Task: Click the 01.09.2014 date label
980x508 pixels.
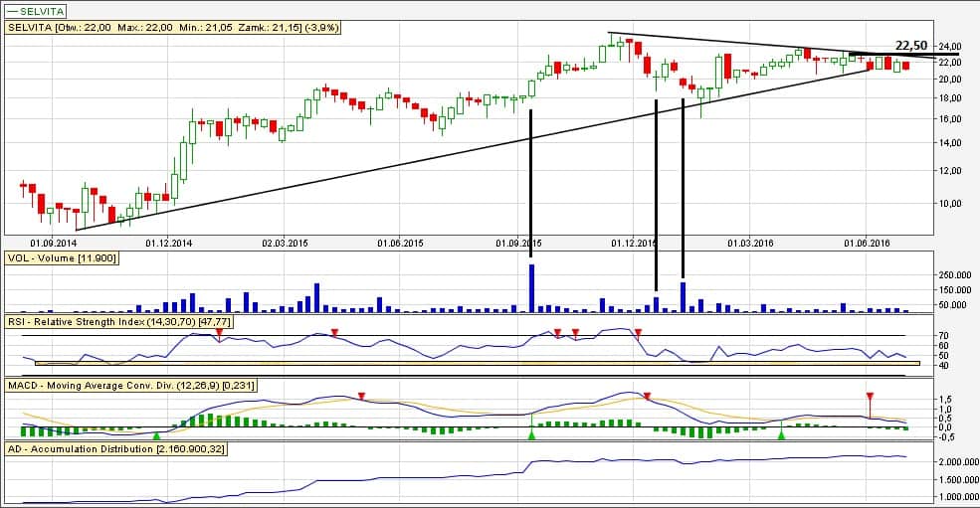Action: point(54,242)
